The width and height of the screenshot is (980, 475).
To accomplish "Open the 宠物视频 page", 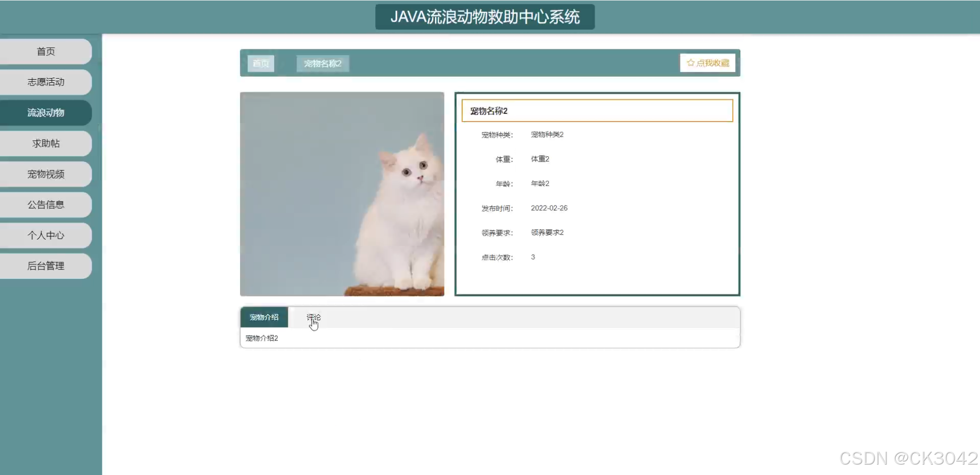I will (x=46, y=174).
